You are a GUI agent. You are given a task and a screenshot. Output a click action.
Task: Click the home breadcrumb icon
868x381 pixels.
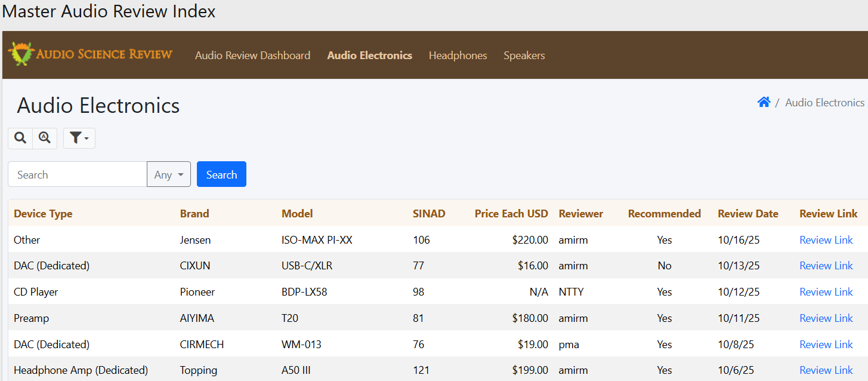(764, 102)
